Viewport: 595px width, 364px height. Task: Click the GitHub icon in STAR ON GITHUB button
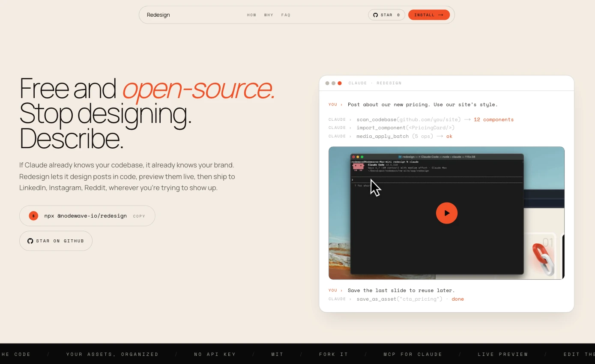point(30,241)
